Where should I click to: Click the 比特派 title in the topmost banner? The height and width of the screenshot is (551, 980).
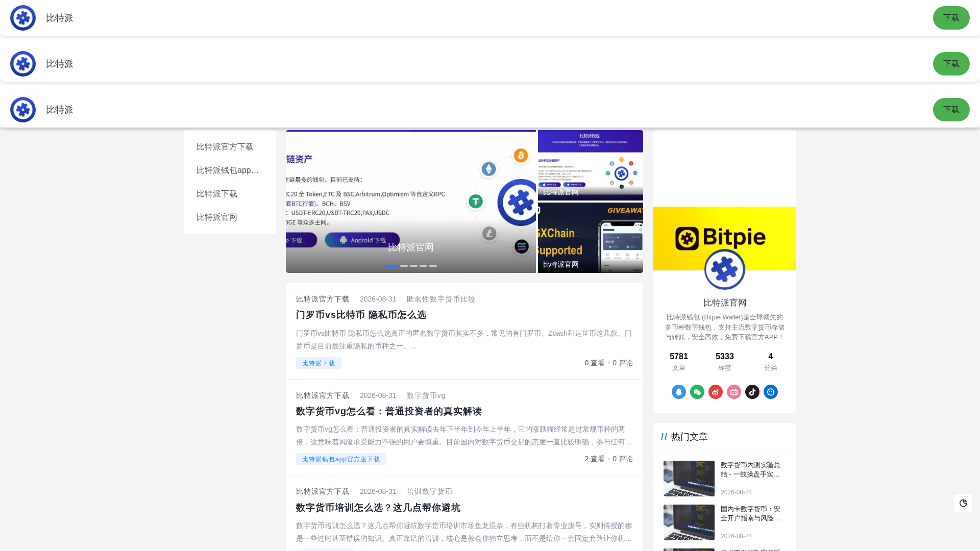click(x=60, y=18)
